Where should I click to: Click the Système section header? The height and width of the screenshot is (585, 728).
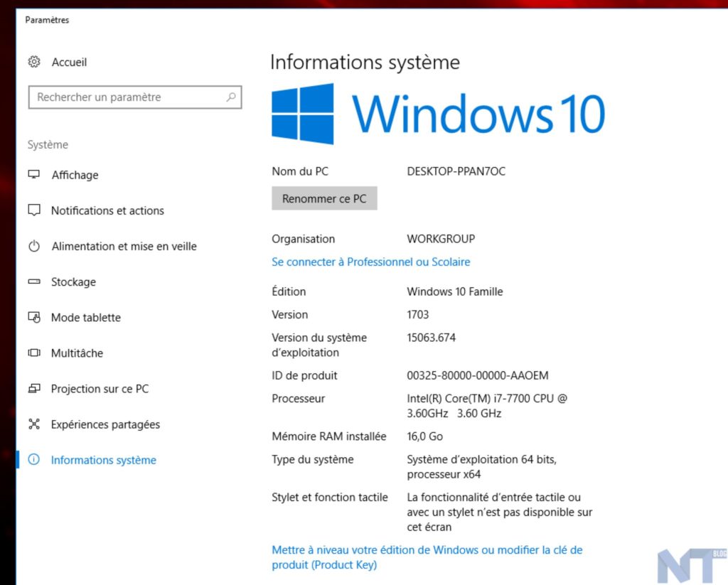pyautogui.click(x=48, y=145)
